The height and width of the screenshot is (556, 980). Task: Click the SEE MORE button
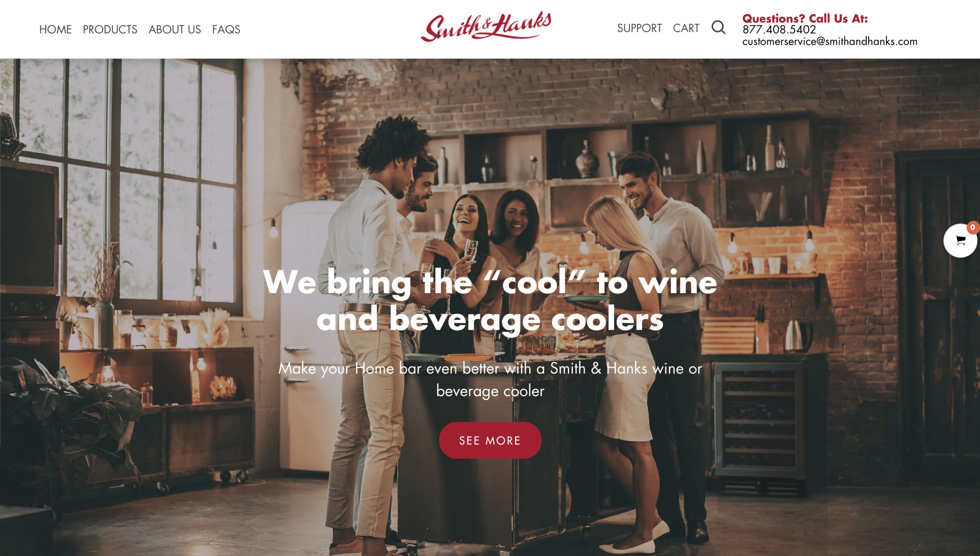[490, 440]
